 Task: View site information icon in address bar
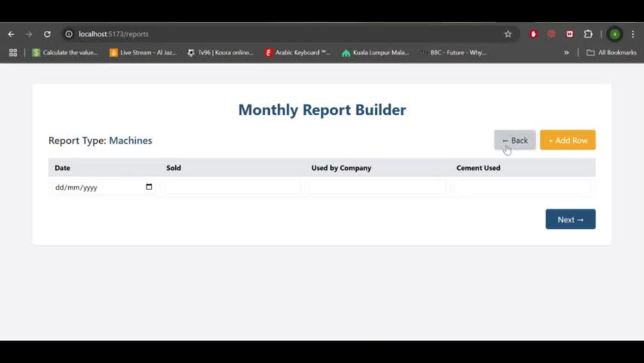[x=69, y=34]
